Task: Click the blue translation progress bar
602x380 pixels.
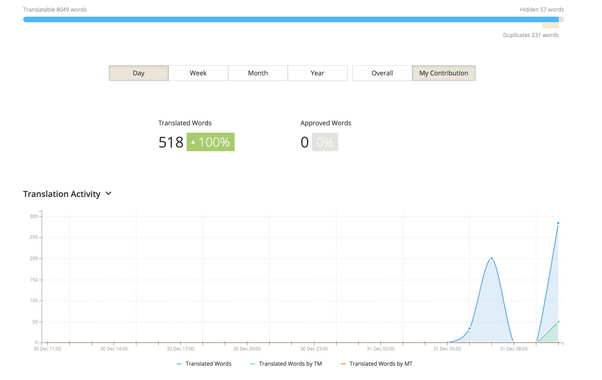Action: click(x=291, y=20)
